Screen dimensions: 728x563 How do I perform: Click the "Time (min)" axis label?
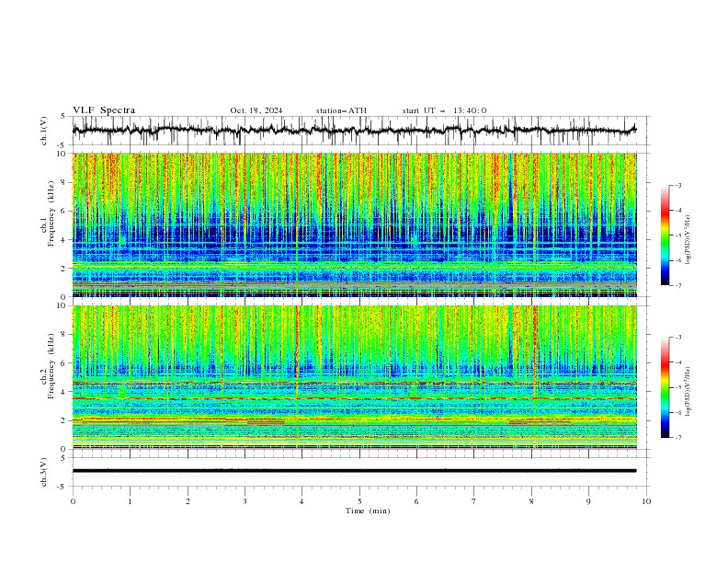click(x=368, y=511)
